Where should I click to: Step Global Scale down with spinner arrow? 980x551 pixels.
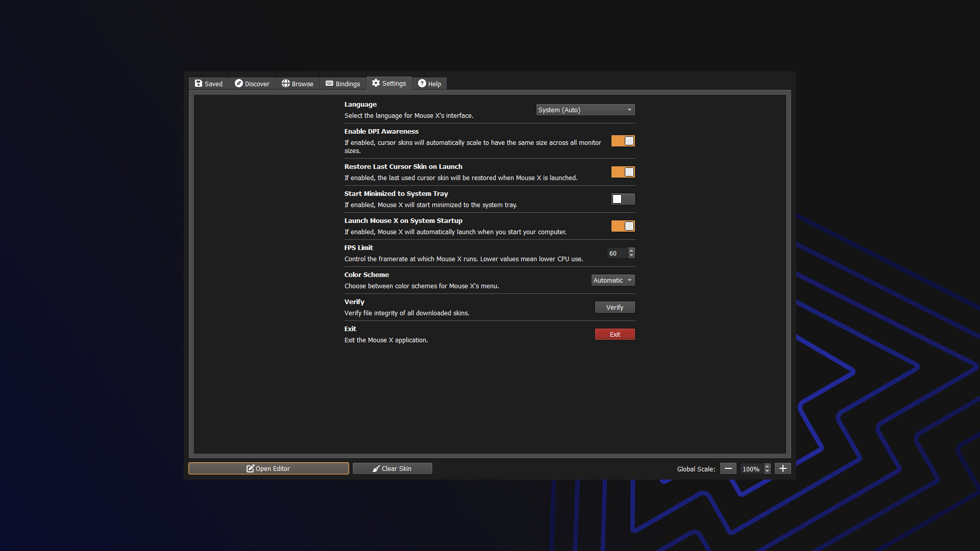[767, 471]
